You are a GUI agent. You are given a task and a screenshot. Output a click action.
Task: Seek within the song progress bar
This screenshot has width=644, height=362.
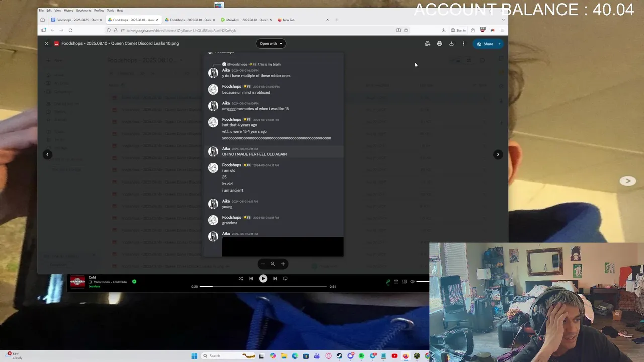pyautogui.click(x=263, y=286)
